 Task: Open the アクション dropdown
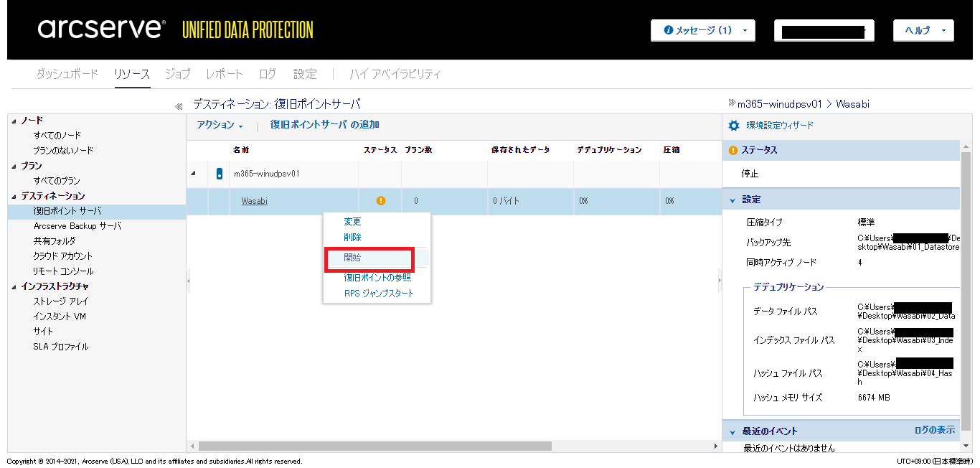[x=220, y=125]
